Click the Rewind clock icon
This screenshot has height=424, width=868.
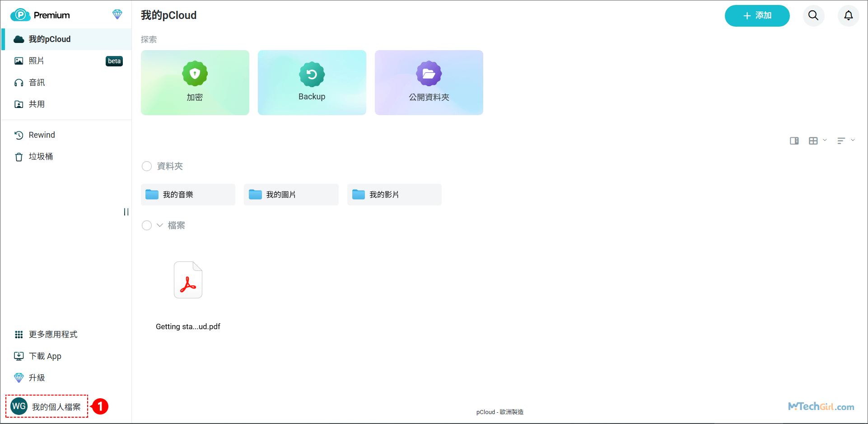click(19, 135)
